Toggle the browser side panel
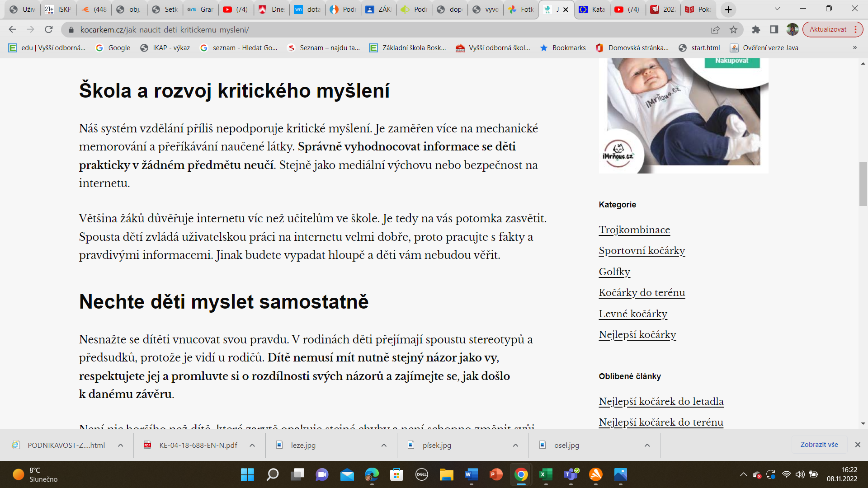Image resolution: width=868 pixels, height=488 pixels. pyautogui.click(x=774, y=29)
